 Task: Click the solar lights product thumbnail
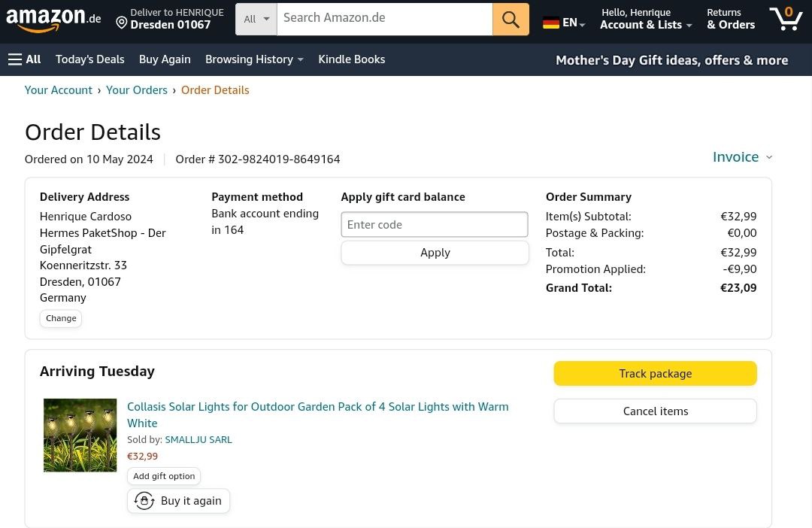[80, 435]
